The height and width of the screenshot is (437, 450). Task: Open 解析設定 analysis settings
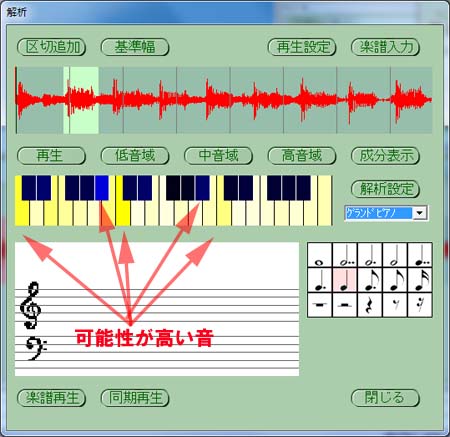tap(385, 189)
